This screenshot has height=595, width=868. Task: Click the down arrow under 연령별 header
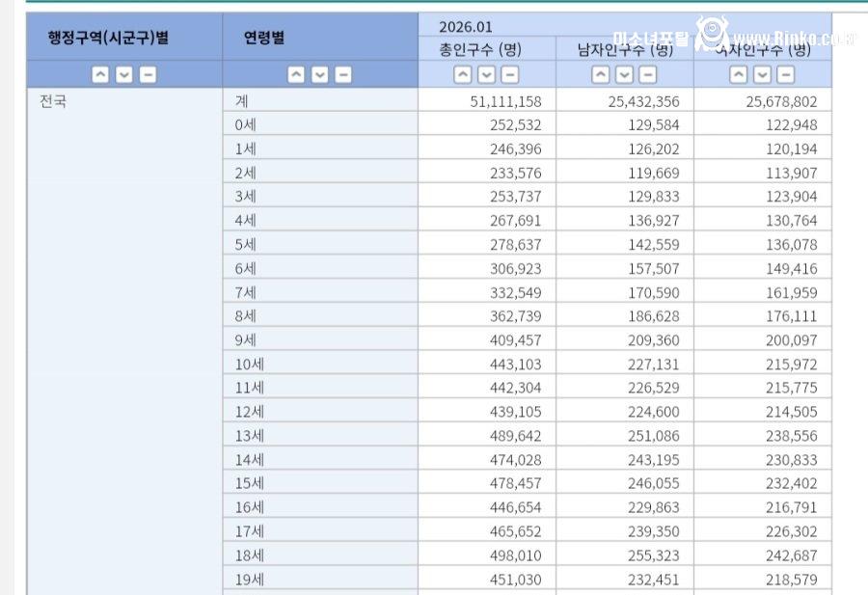(318, 74)
